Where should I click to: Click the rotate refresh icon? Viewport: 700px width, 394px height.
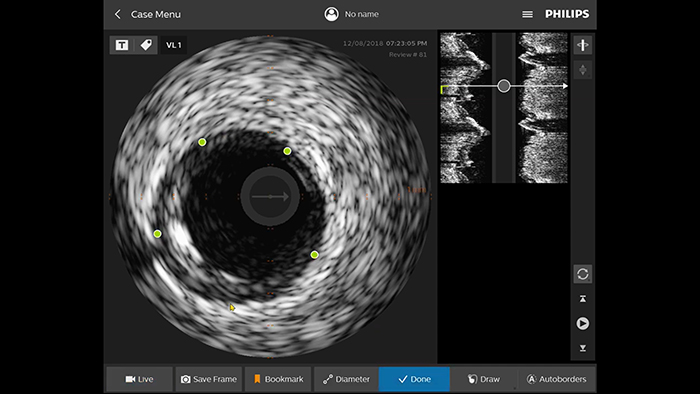coord(583,274)
